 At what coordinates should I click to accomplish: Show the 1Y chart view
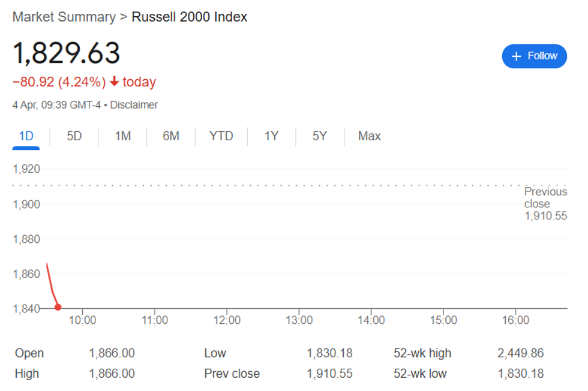pyautogui.click(x=271, y=136)
